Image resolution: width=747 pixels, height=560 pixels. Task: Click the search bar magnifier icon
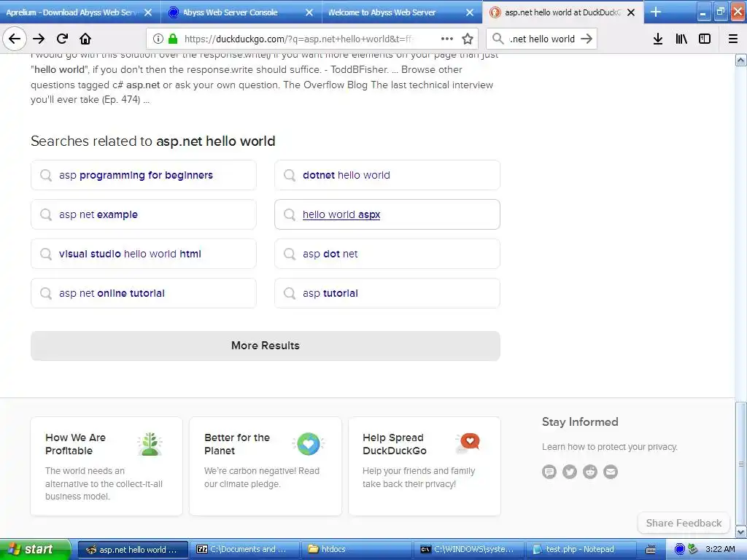click(498, 39)
